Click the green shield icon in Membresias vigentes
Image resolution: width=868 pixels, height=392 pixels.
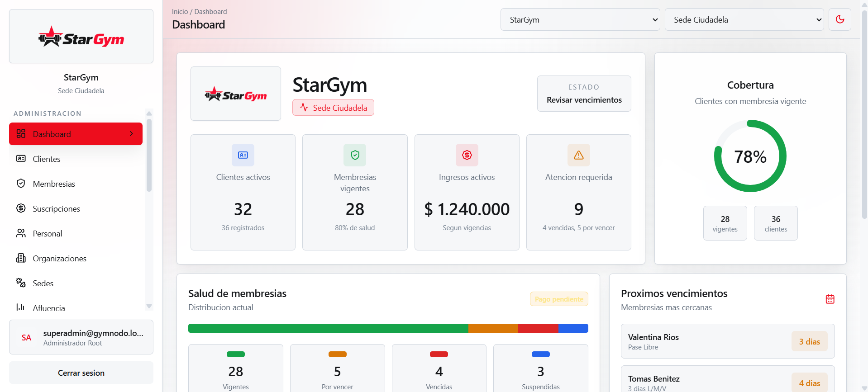355,155
